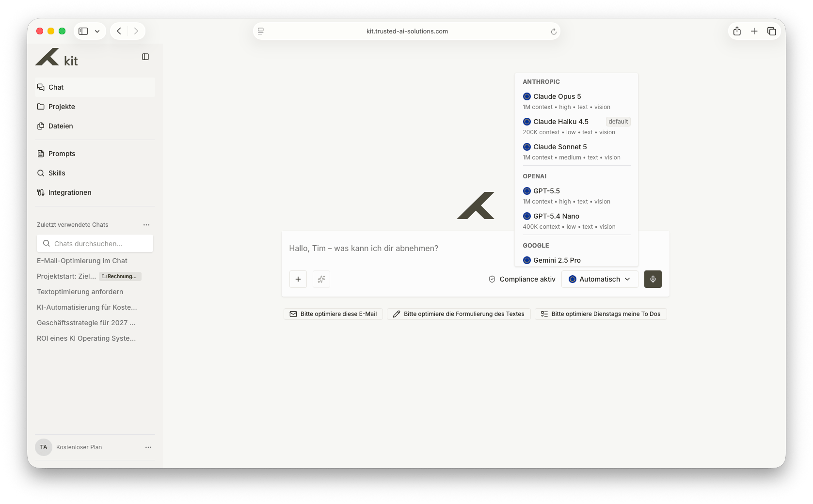The width and height of the screenshot is (813, 504).
Task: Show Safari tab overview
Action: [x=772, y=31]
